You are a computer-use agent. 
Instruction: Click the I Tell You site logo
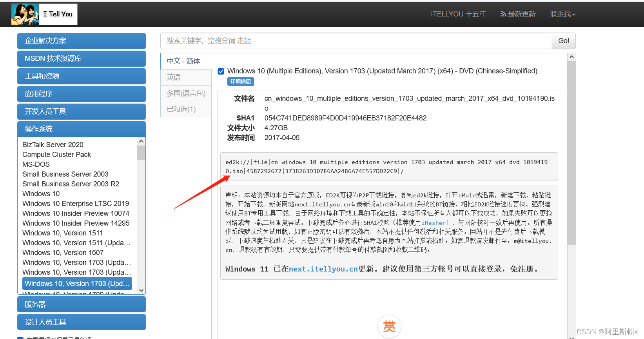44,14
